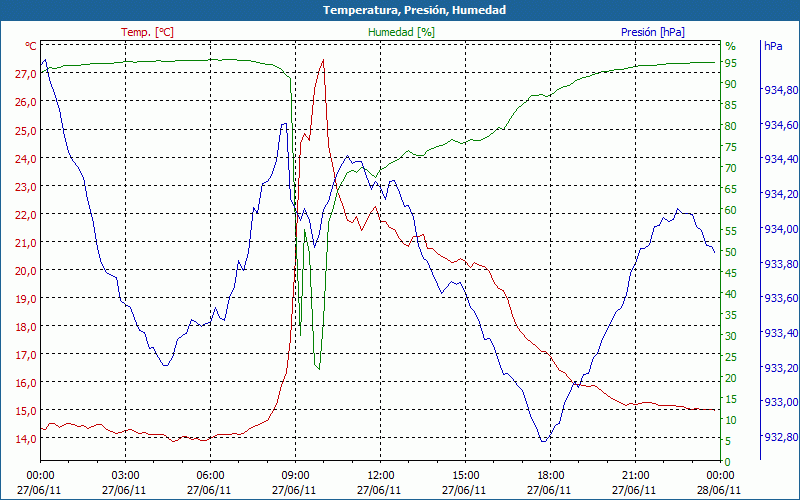This screenshot has width=800, height=500.
Task: Click temperature axis value '26,0'
Action: tap(26, 102)
